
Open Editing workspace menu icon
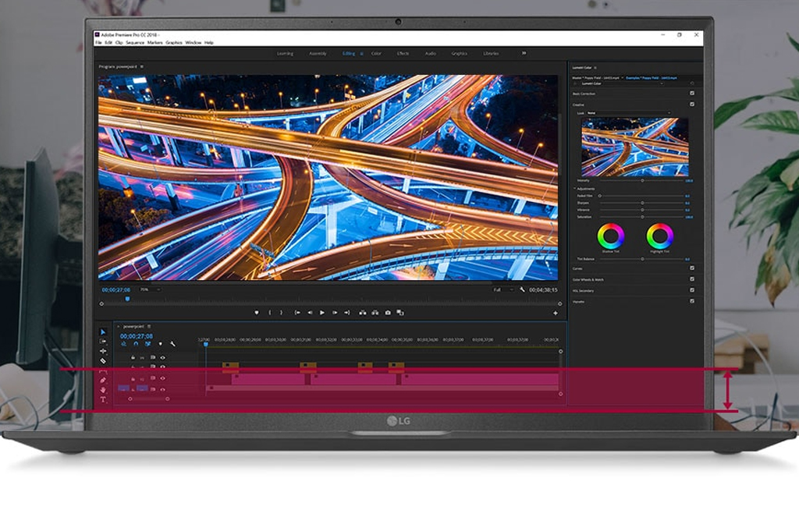click(x=361, y=54)
